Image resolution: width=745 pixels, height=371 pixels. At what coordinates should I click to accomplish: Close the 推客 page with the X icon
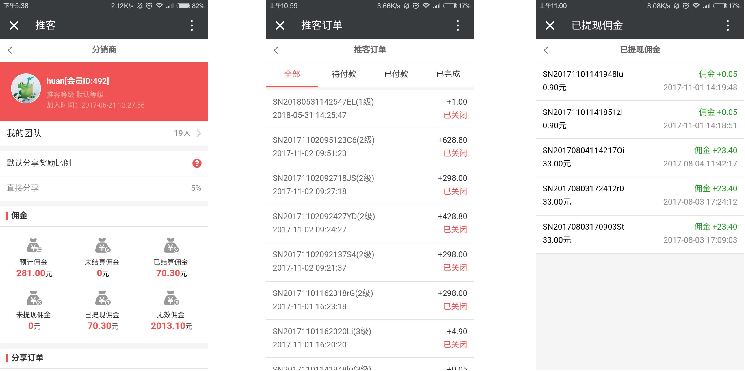tap(14, 26)
